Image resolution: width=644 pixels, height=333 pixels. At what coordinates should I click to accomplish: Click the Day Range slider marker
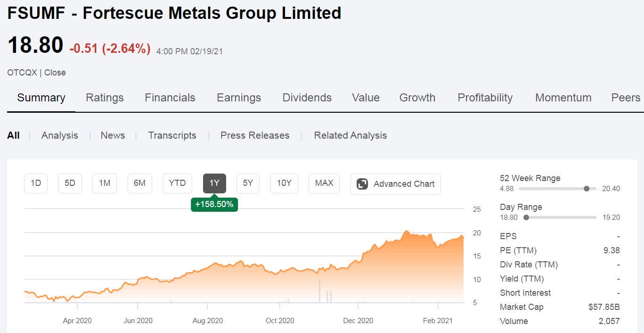tap(526, 217)
